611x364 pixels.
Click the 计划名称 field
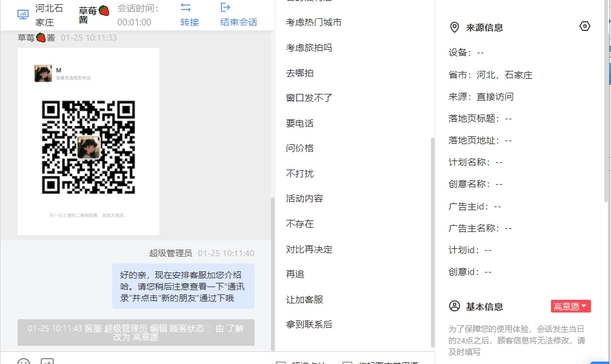[x=475, y=162]
